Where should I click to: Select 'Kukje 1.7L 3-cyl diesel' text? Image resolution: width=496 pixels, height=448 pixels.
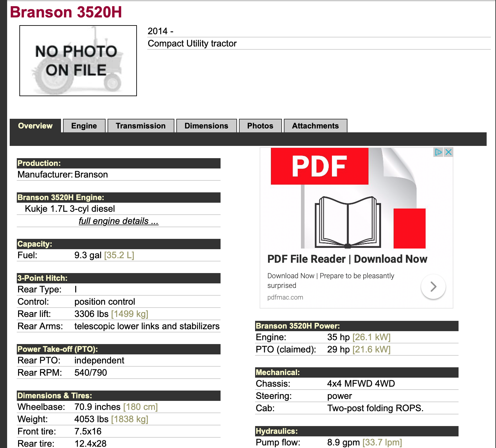[x=70, y=209]
